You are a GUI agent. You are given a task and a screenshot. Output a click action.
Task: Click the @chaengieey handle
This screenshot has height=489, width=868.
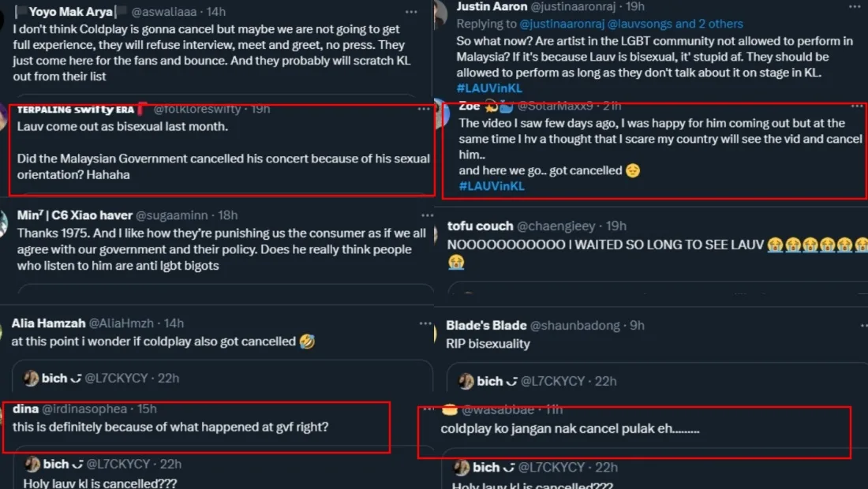coord(561,226)
